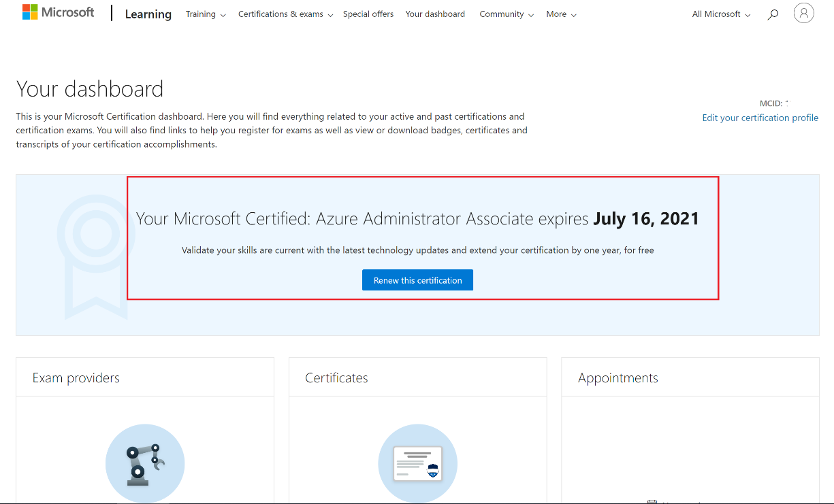Expand the All Microsoft dropdown

click(722, 14)
